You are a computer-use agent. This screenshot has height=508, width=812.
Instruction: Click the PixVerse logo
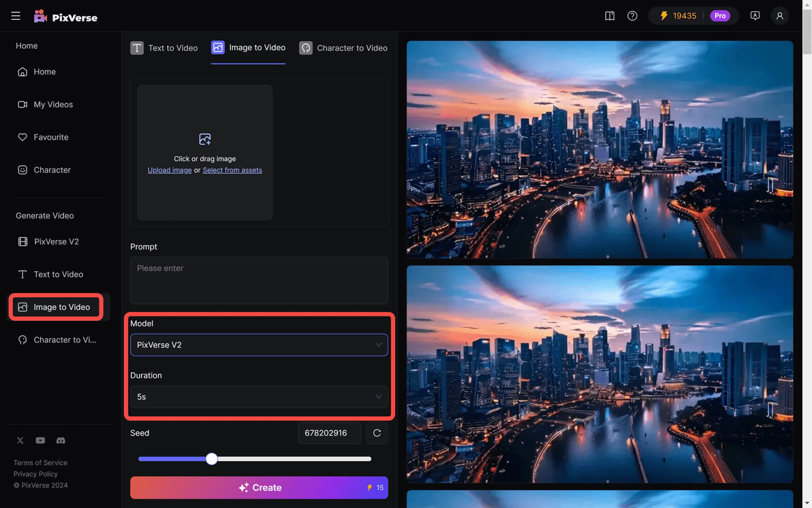tap(66, 17)
